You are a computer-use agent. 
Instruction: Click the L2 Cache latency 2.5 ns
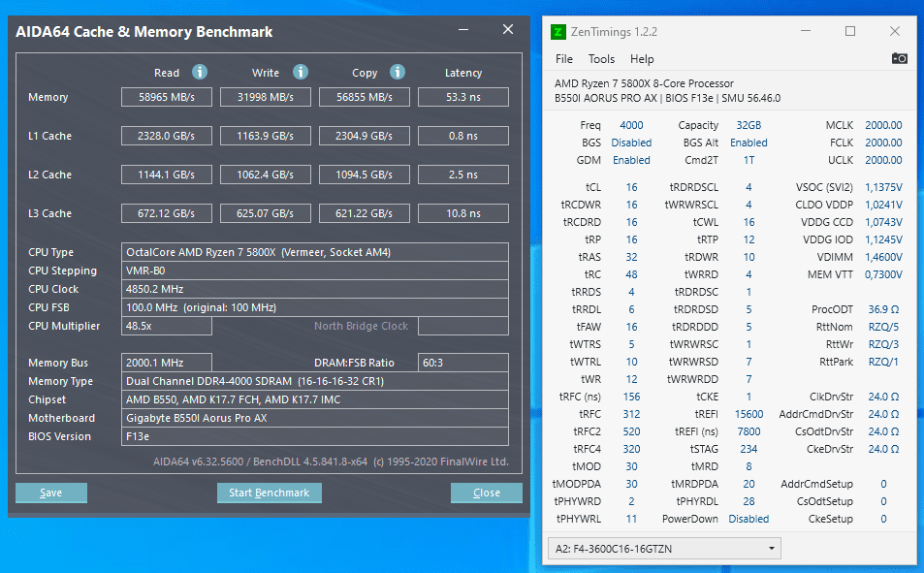pyautogui.click(x=463, y=175)
